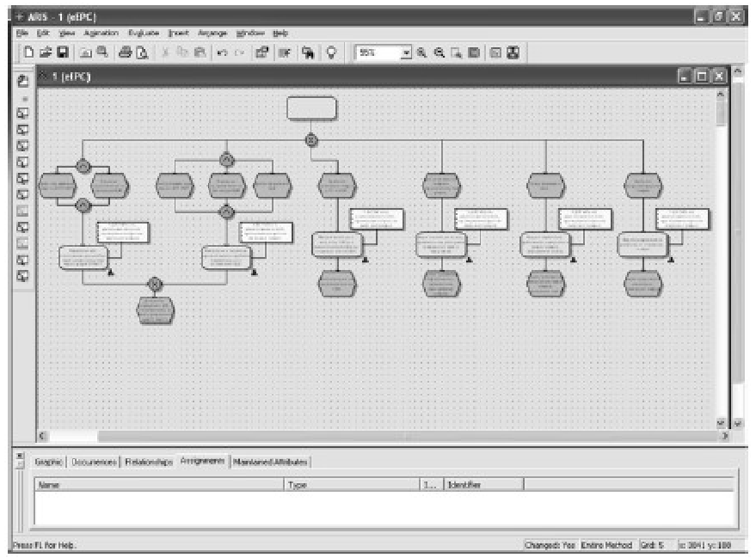Click 'Grid: 5' in status bar
The width and height of the screenshot is (756, 558).
tap(652, 545)
